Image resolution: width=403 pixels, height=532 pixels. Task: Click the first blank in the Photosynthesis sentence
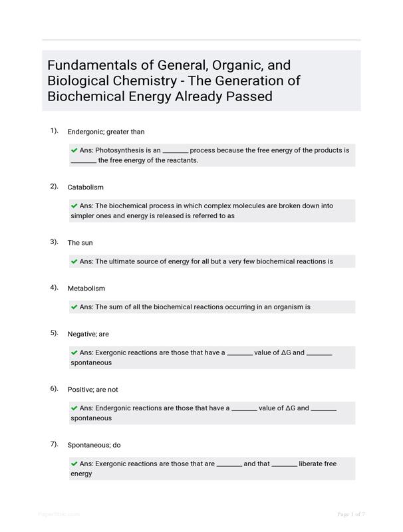tap(176, 153)
